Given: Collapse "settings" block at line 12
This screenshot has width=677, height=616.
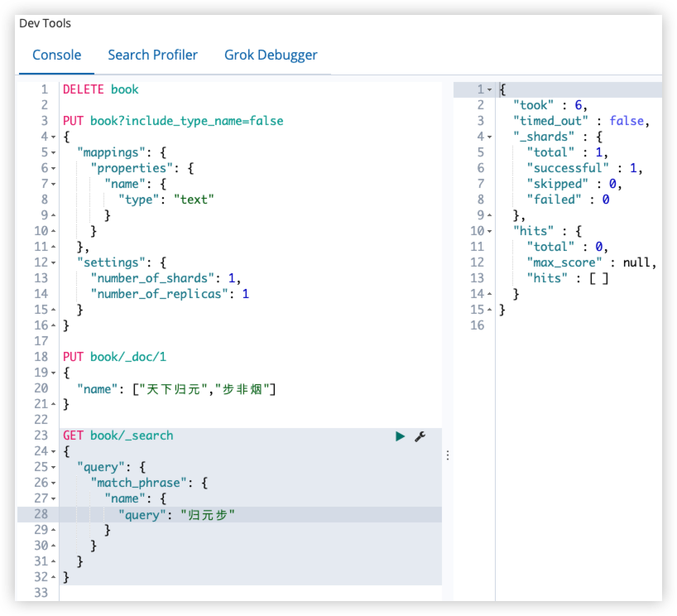Looking at the screenshot, I should (54, 262).
